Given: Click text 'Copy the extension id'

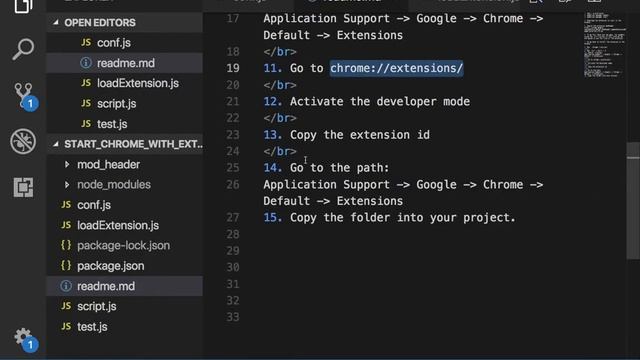Looking at the screenshot, I should pos(360,135).
